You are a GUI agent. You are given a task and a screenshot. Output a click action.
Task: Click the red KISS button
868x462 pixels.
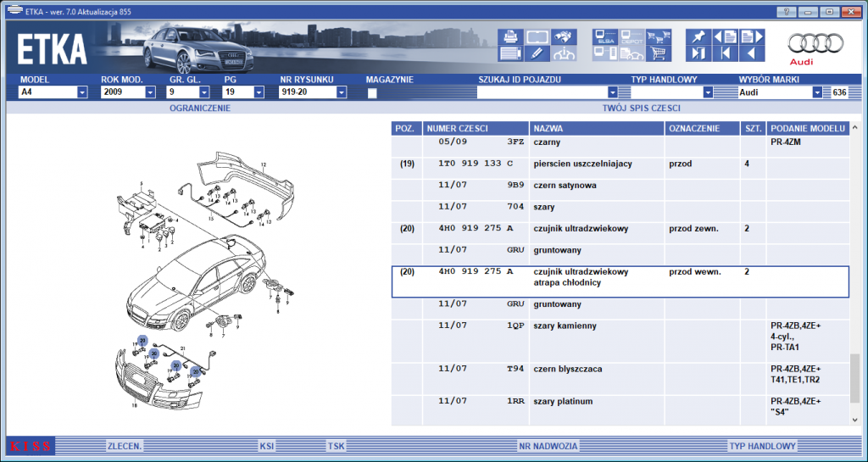[x=31, y=446]
